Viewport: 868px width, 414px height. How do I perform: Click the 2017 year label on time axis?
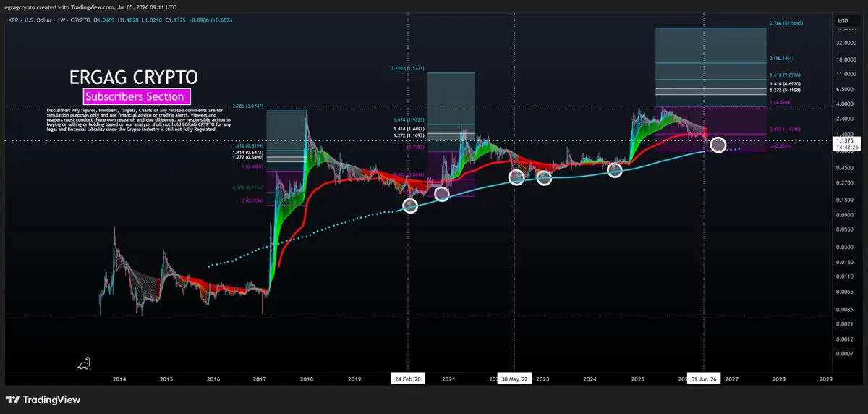[x=260, y=379]
